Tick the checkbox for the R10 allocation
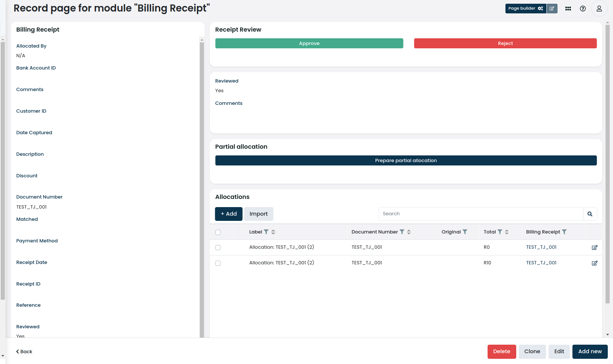The width and height of the screenshot is (613, 364). point(218,263)
